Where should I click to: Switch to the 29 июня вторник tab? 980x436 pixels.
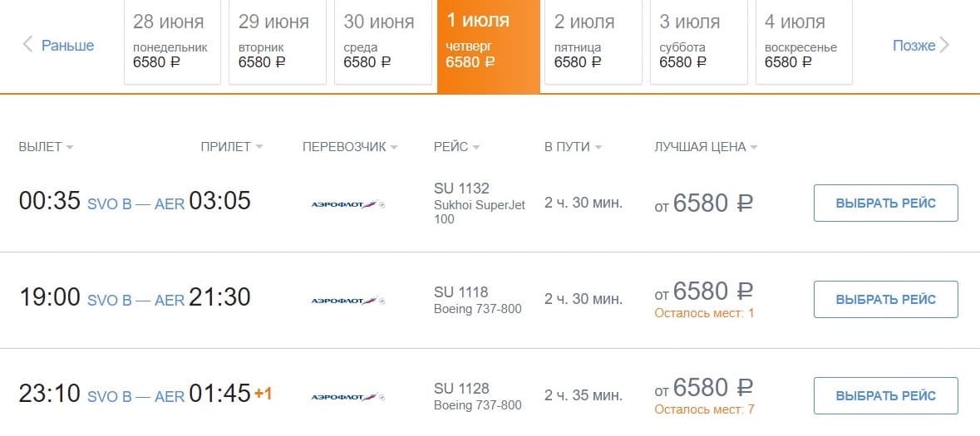tap(277, 42)
